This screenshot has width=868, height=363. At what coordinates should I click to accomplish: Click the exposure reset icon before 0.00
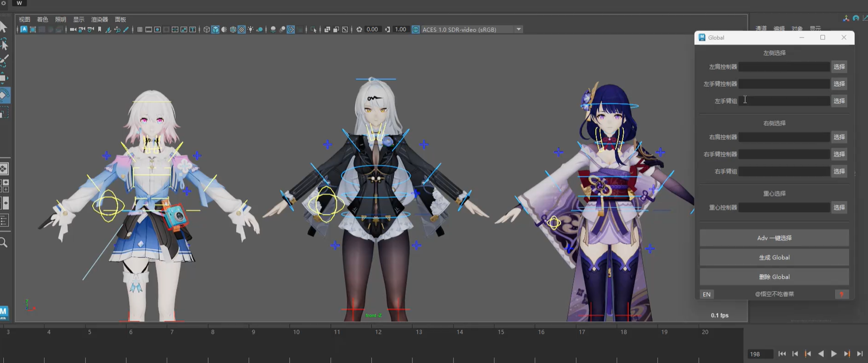pos(359,30)
